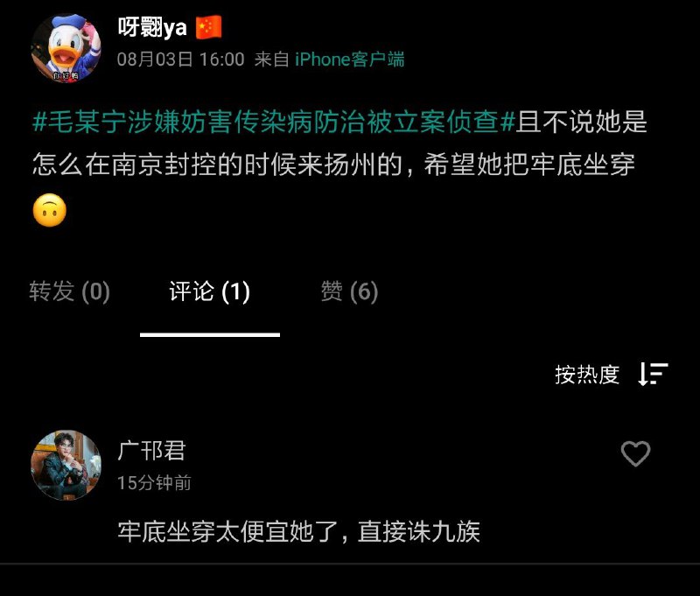Open profile of username 呀翾ya

point(152,28)
